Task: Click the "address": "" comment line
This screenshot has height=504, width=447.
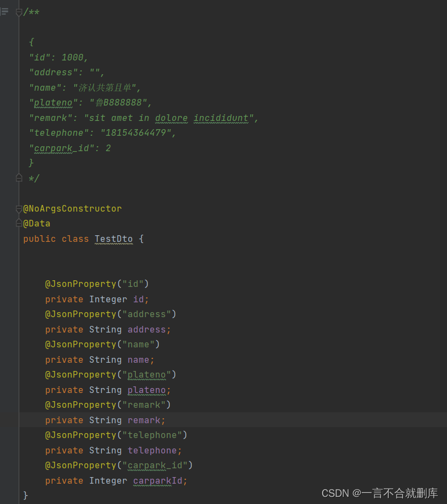Action: pos(67,73)
